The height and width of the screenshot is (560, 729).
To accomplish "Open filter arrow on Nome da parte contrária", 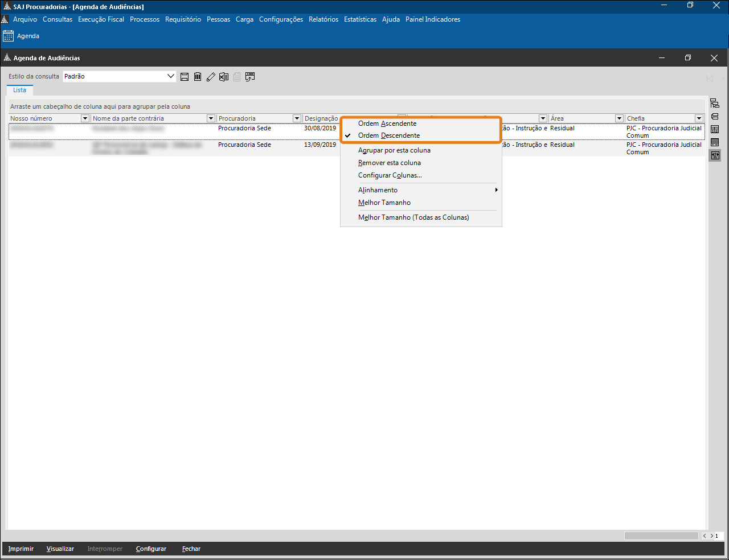I will coord(211,118).
